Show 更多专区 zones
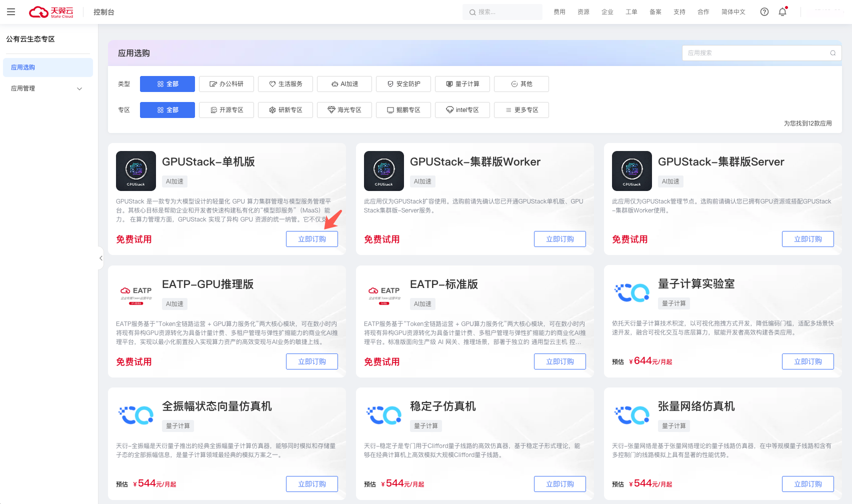852x504 pixels. (521, 110)
